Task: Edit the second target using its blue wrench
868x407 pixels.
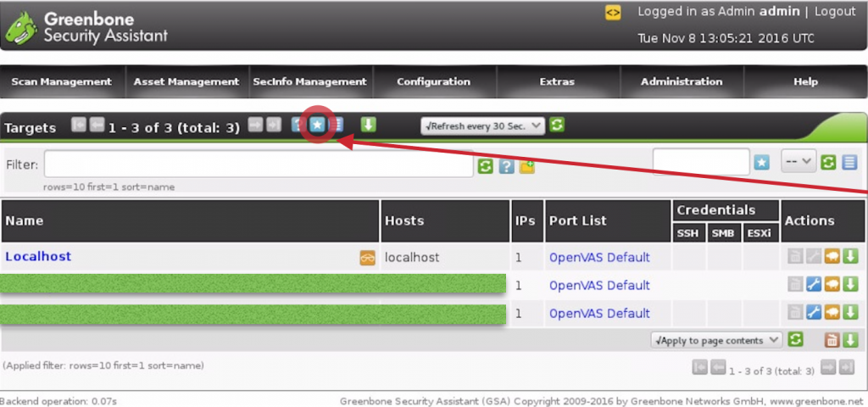Action: pyautogui.click(x=813, y=284)
